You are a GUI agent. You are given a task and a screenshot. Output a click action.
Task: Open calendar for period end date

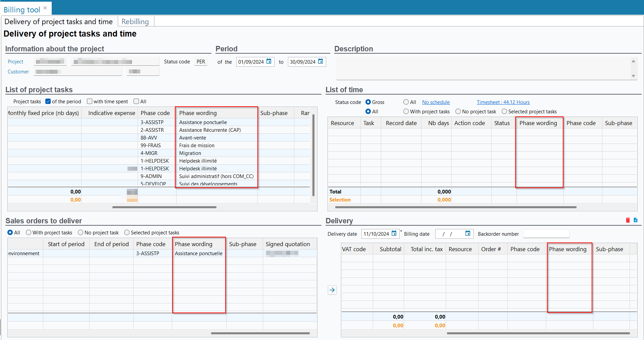coord(320,61)
